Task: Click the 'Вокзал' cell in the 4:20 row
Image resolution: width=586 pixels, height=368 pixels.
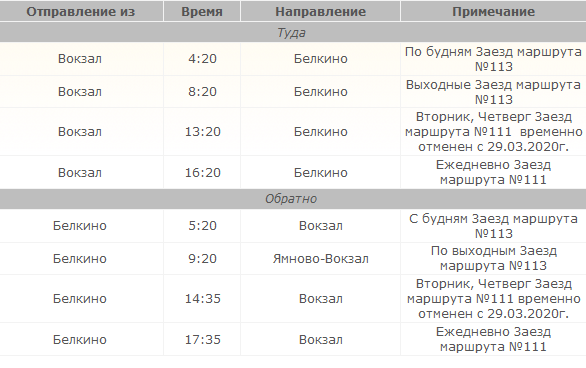Action: [80, 59]
